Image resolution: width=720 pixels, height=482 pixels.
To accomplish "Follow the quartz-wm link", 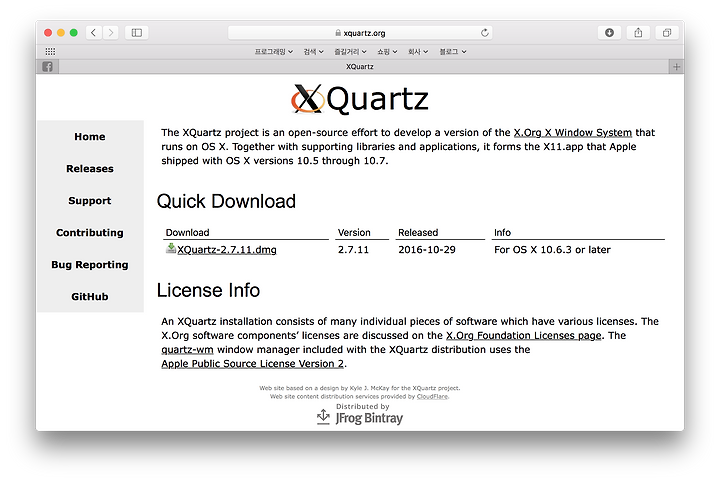I will [187, 350].
